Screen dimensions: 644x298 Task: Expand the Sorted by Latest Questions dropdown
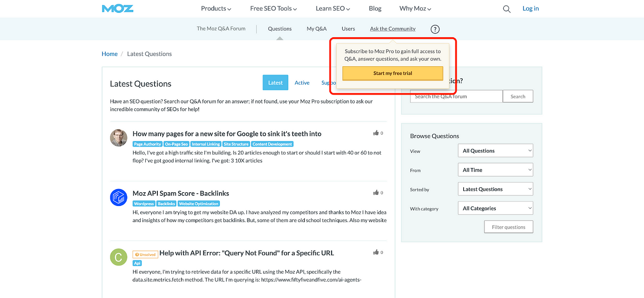(495, 189)
